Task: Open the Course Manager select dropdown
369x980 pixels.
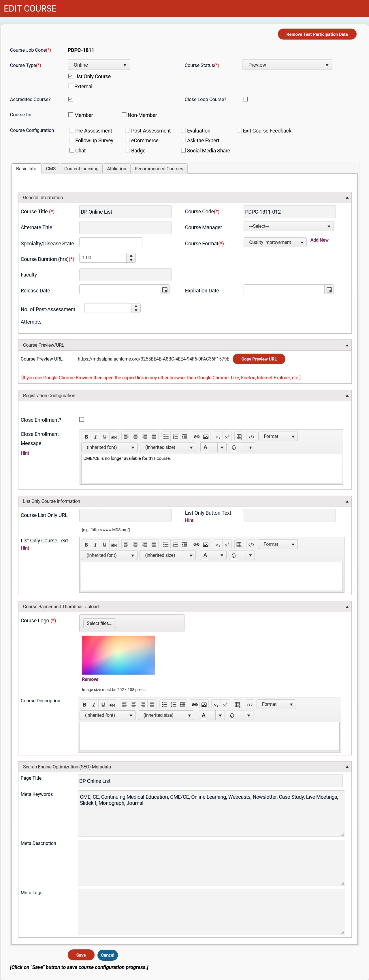Action: (289, 226)
